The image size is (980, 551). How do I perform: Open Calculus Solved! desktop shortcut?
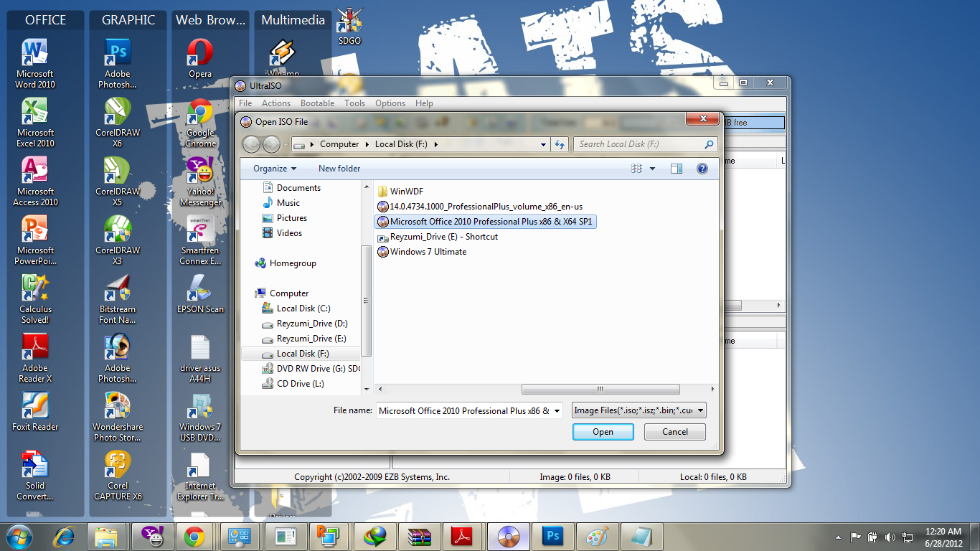pyautogui.click(x=35, y=298)
